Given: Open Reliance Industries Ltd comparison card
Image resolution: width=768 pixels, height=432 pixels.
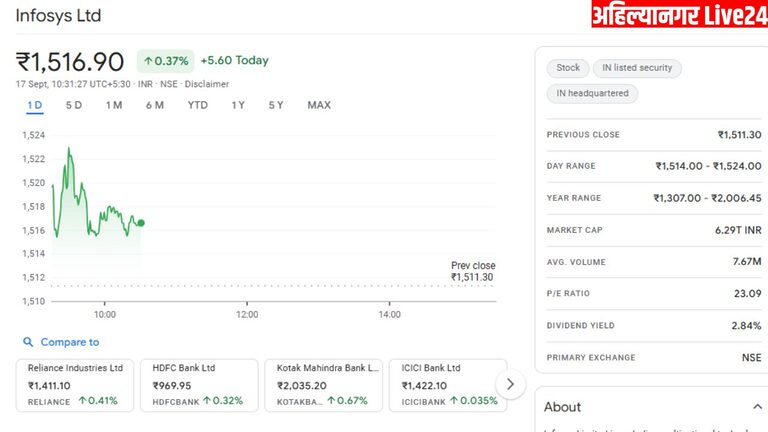Looking at the screenshot, I should point(75,385).
